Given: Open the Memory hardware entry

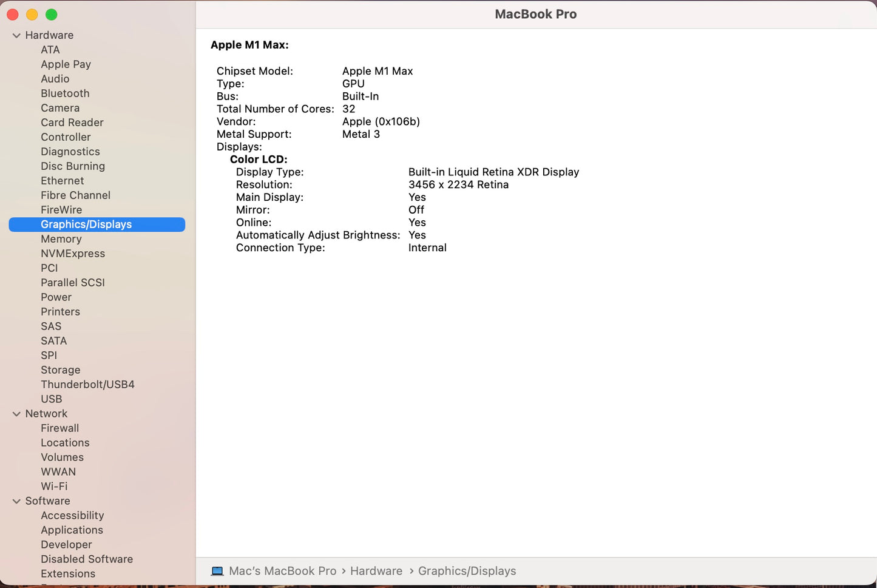Looking at the screenshot, I should (61, 239).
